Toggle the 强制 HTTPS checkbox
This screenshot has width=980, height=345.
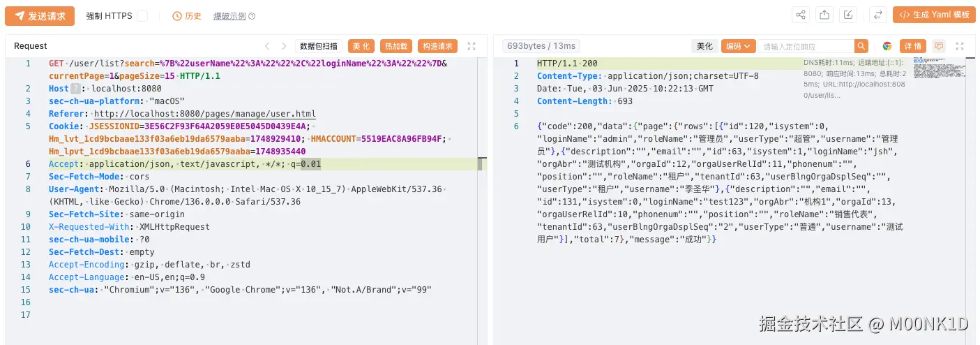(142, 16)
